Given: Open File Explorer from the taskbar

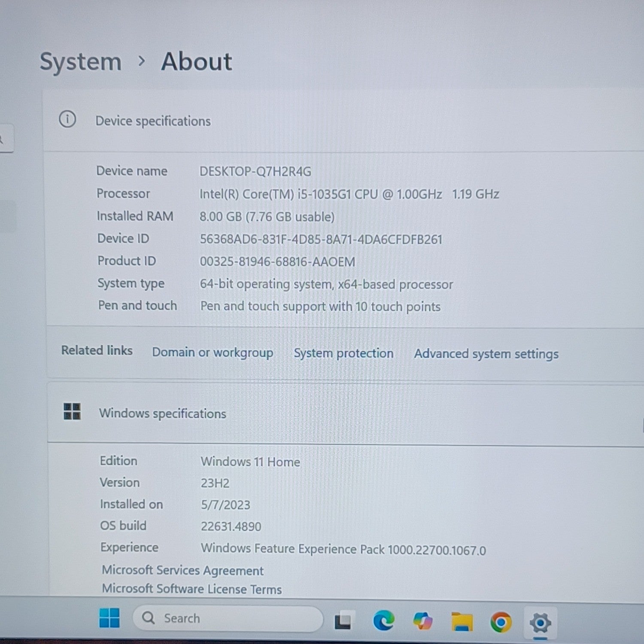Looking at the screenshot, I should click(462, 622).
